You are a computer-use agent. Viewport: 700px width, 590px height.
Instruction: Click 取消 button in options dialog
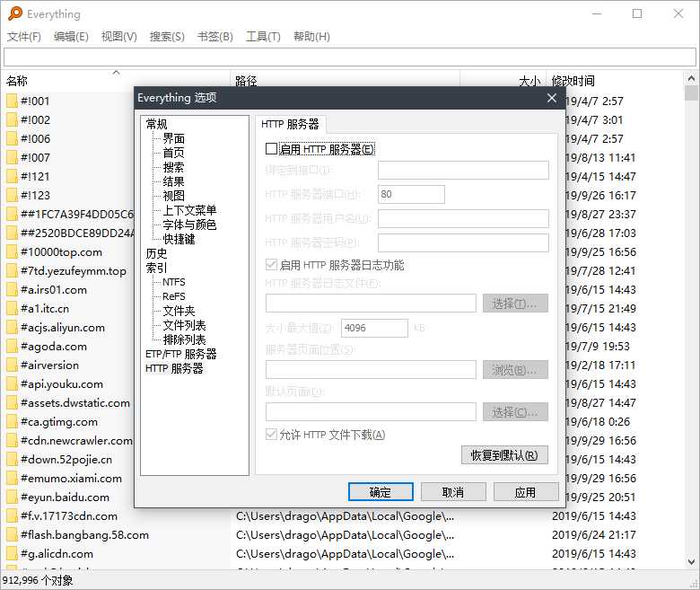tap(453, 492)
